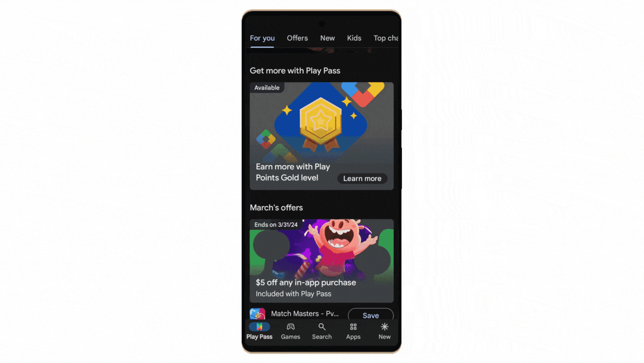
Task: Select the Offers tab
Action: (x=297, y=38)
